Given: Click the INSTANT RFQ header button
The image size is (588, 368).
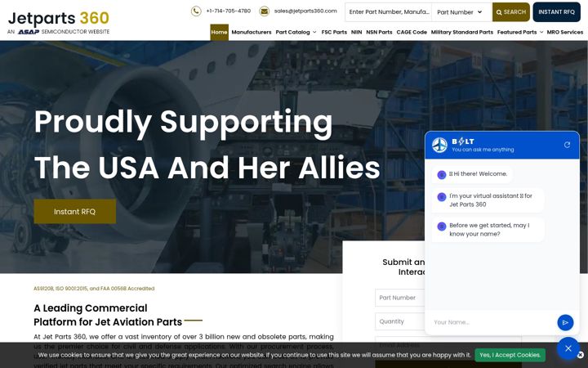Looking at the screenshot, I should (x=556, y=12).
